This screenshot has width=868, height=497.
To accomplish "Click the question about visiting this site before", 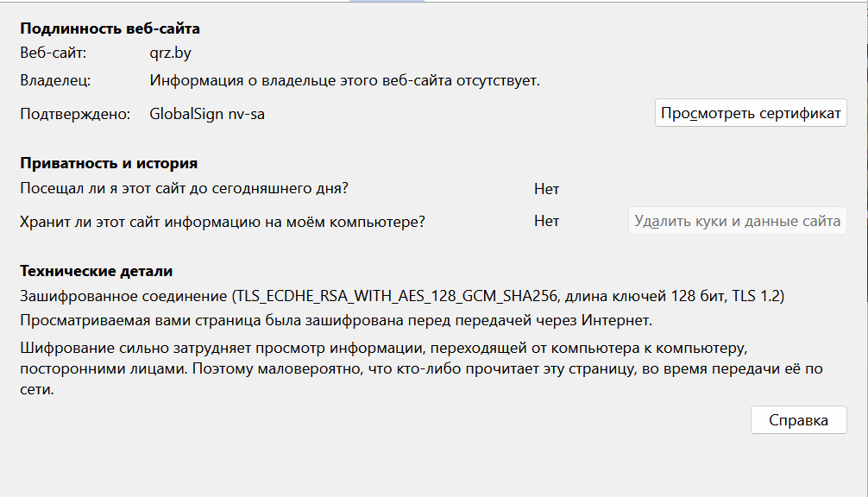I will tap(184, 189).
